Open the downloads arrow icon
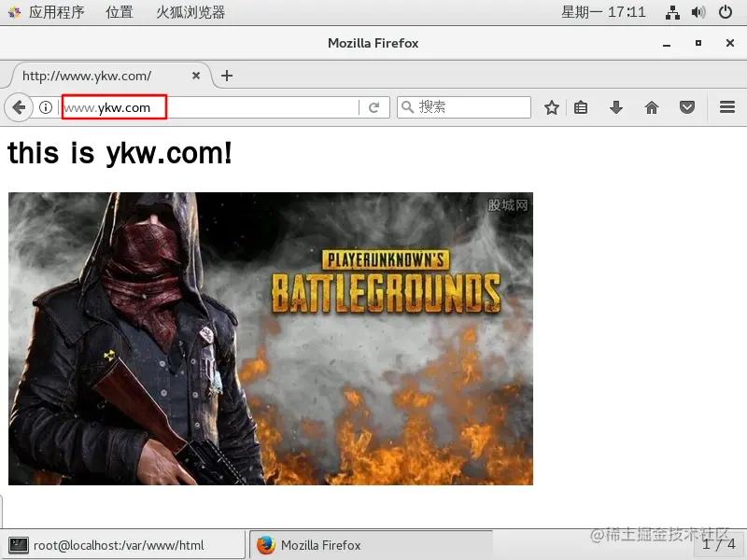 (616, 107)
